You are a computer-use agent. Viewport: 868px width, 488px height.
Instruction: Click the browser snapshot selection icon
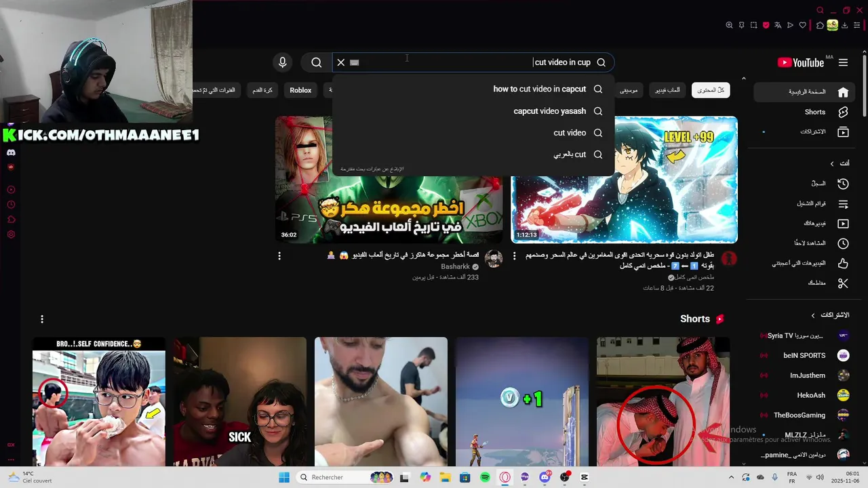(x=753, y=25)
